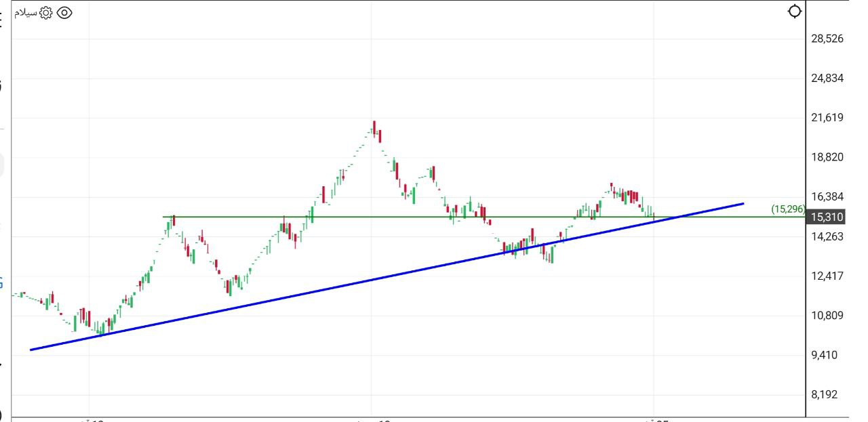The height and width of the screenshot is (422, 868).
Task: Toggle chart visibility using the eye icon
Action: tap(64, 11)
